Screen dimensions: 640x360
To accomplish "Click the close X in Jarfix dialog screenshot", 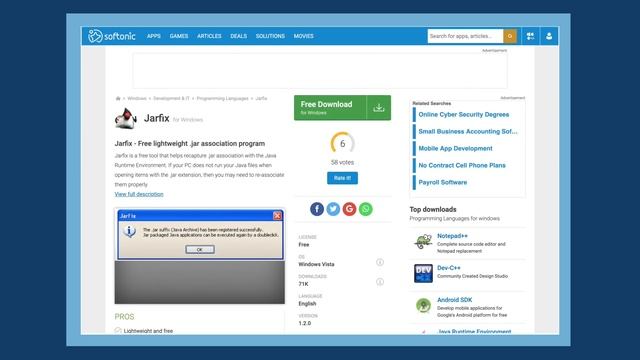I will [x=277, y=216].
